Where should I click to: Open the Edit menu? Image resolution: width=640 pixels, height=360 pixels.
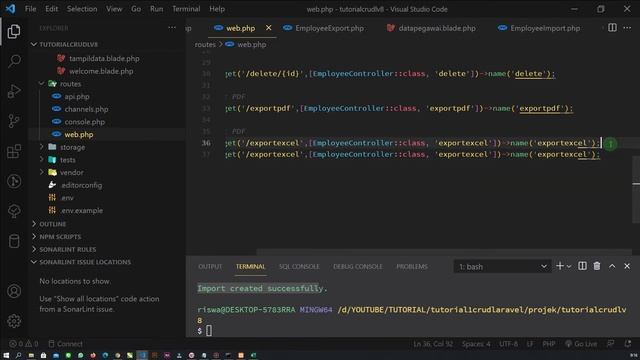[51, 9]
